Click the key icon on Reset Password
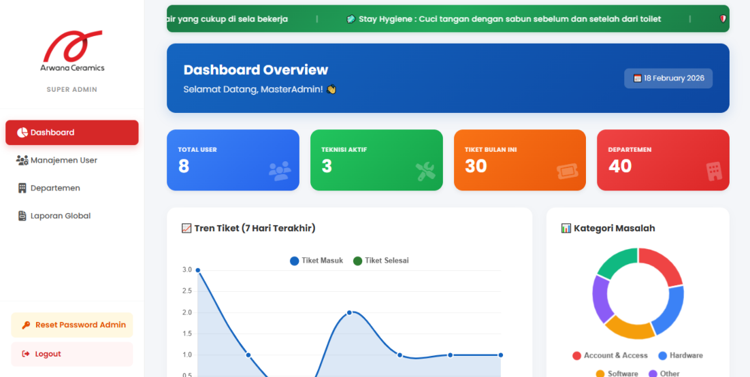750x377 pixels. tap(26, 325)
